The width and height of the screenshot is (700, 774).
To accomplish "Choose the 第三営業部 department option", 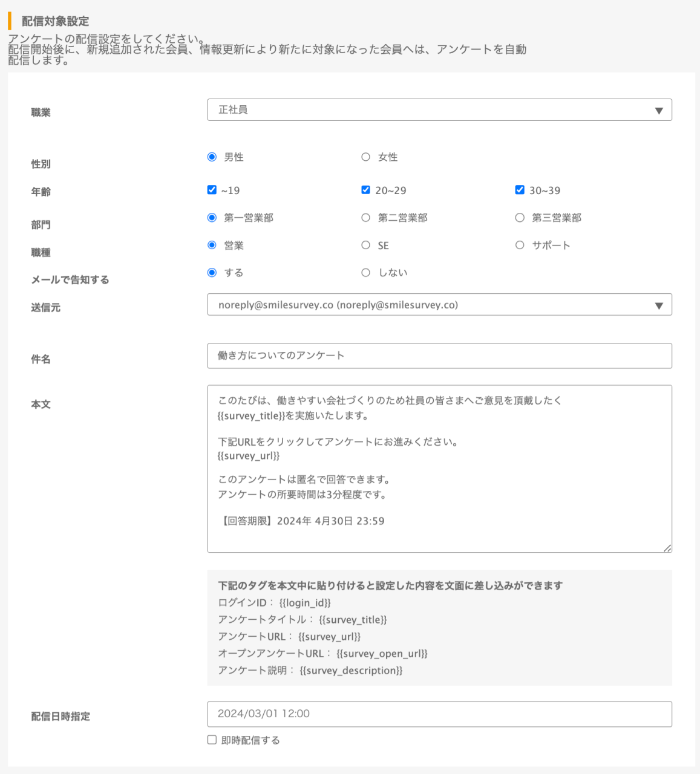I will [520, 218].
